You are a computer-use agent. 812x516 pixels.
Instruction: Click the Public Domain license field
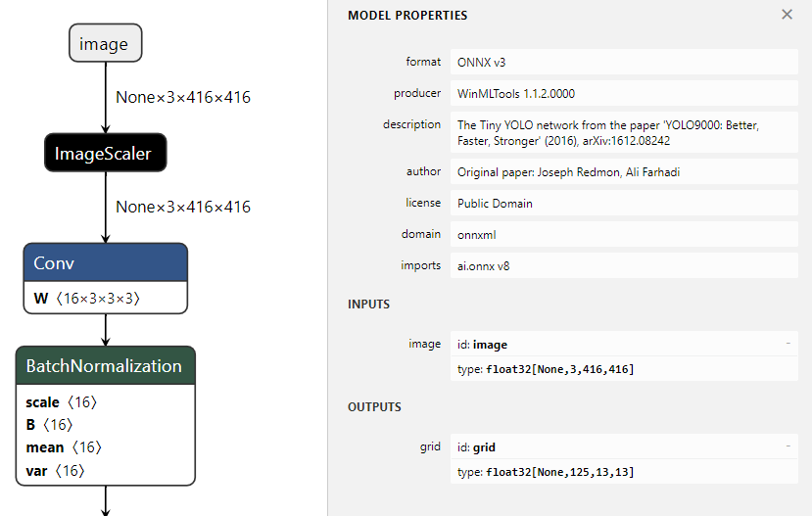point(624,204)
